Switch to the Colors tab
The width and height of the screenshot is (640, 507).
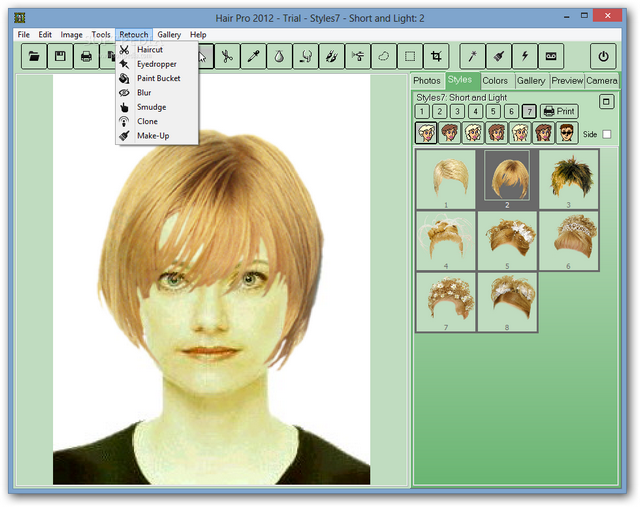[x=495, y=80]
